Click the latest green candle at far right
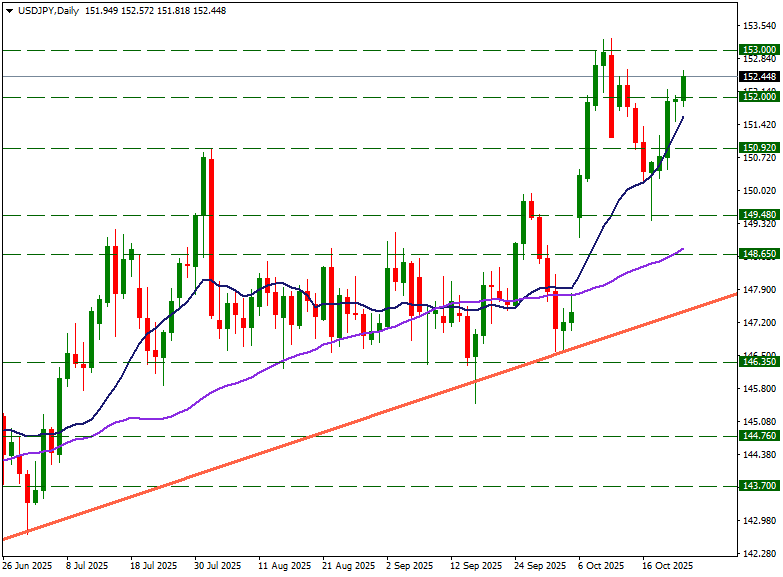 point(684,88)
